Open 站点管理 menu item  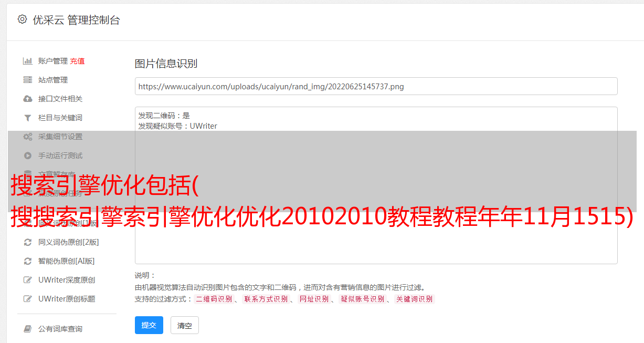click(x=53, y=80)
